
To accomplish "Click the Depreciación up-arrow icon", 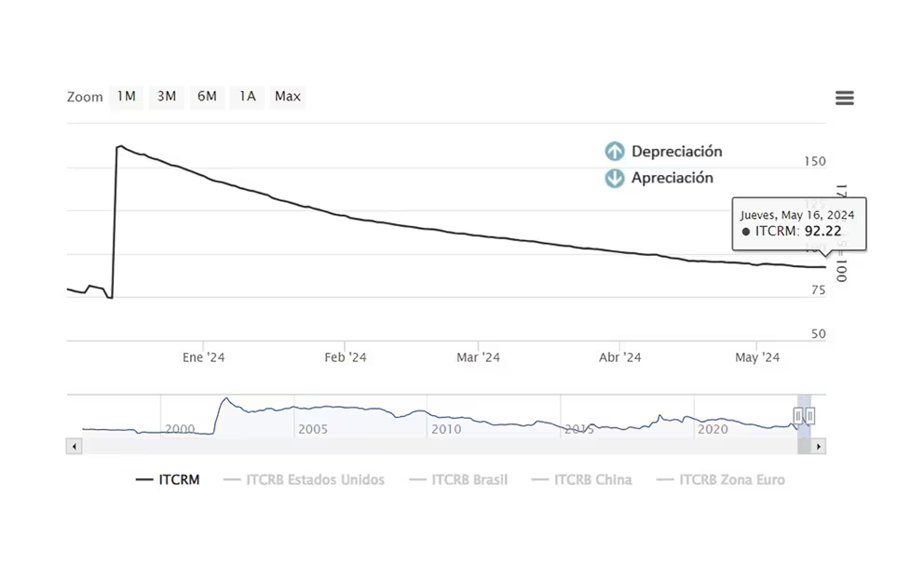I will (x=614, y=152).
